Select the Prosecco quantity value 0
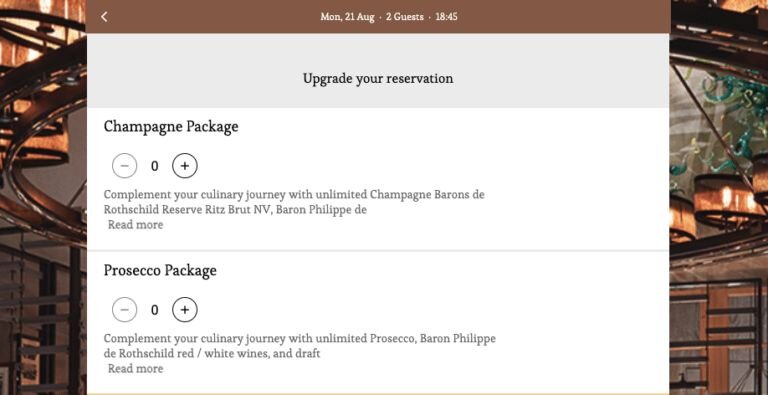This screenshot has height=395, width=768. pos(155,310)
